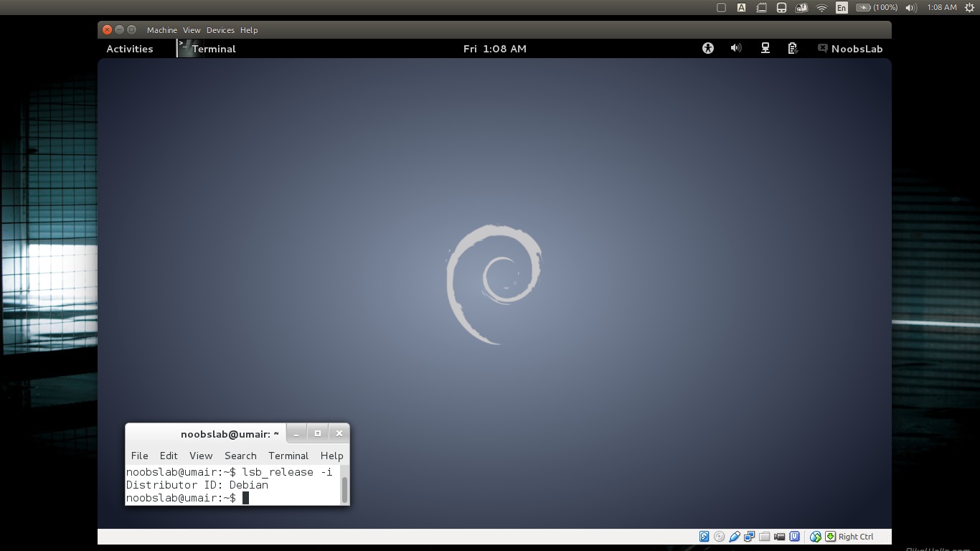Click the host panel rounded square indicator
The width and height of the screenshot is (980, 551).
coord(721,7)
